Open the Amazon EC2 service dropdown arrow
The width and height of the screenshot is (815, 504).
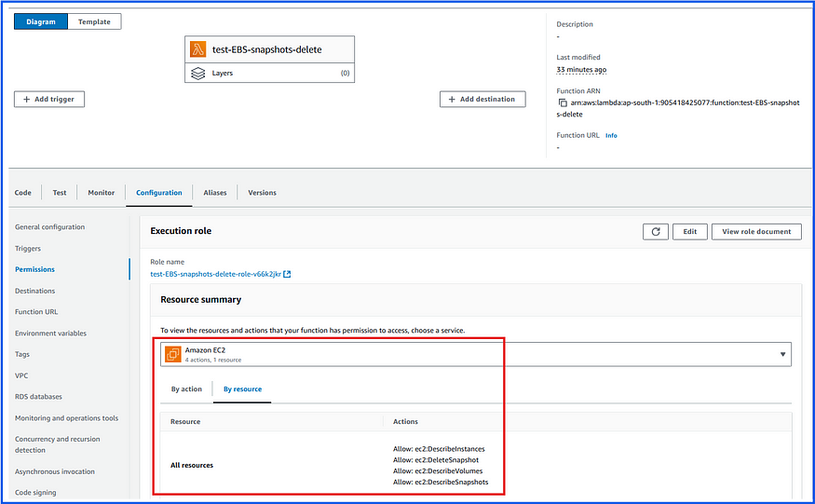[x=782, y=354]
